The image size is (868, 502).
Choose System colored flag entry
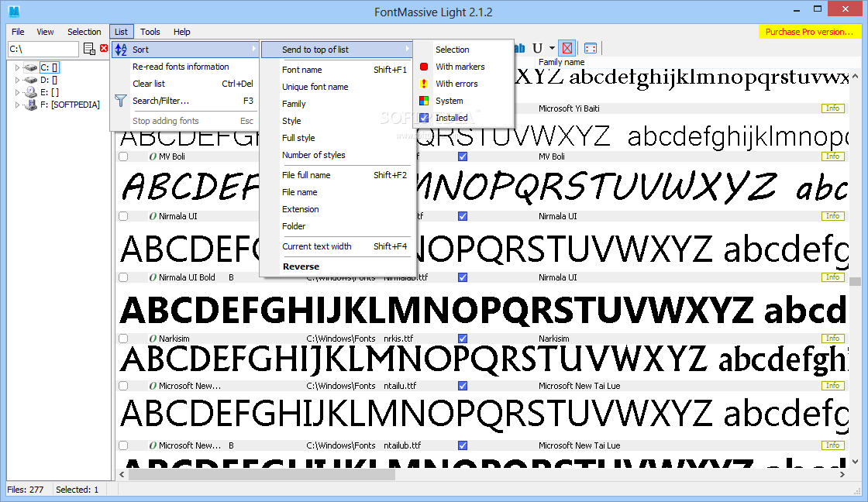(x=464, y=101)
